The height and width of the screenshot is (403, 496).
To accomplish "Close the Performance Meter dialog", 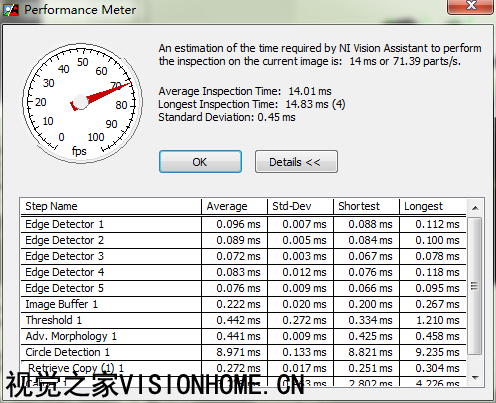I will [x=470, y=6].
